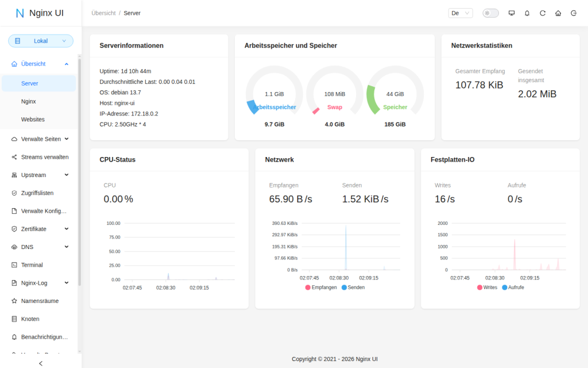Click 'IP-Adresse: 172.18.0.2' text
The width and height of the screenshot is (588, 368).
129,114
